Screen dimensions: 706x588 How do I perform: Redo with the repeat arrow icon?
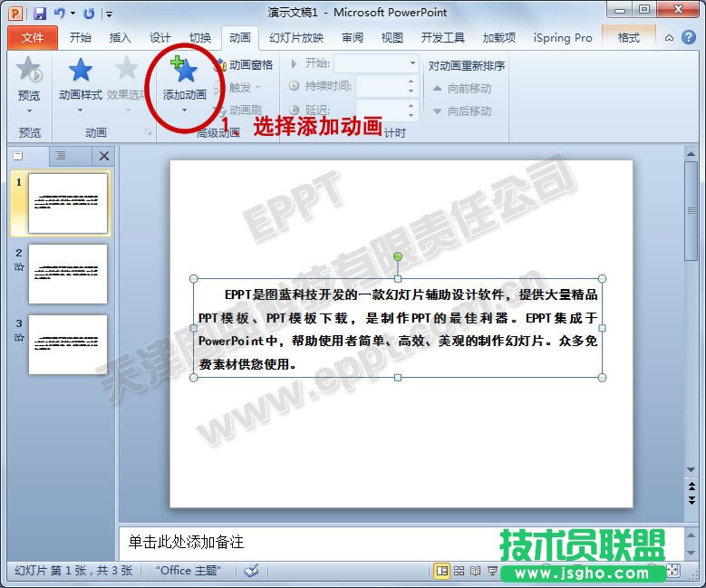pyautogui.click(x=89, y=14)
